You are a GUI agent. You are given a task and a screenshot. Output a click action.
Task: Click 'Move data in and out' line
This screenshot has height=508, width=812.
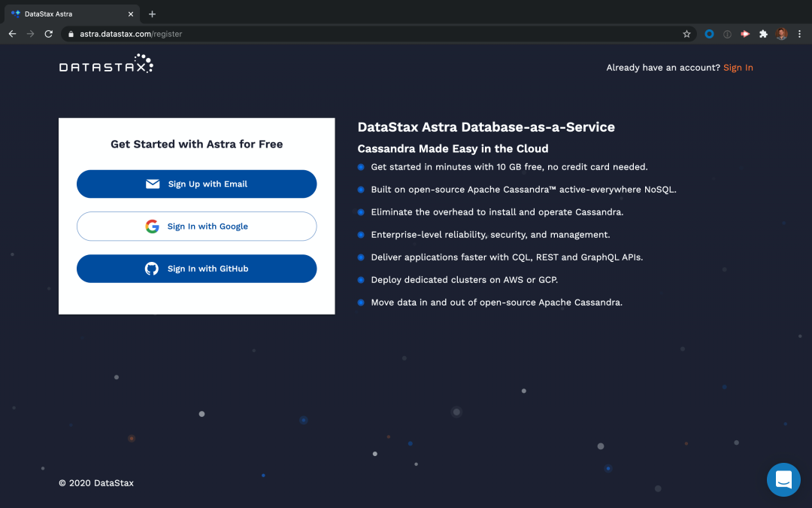(497, 303)
